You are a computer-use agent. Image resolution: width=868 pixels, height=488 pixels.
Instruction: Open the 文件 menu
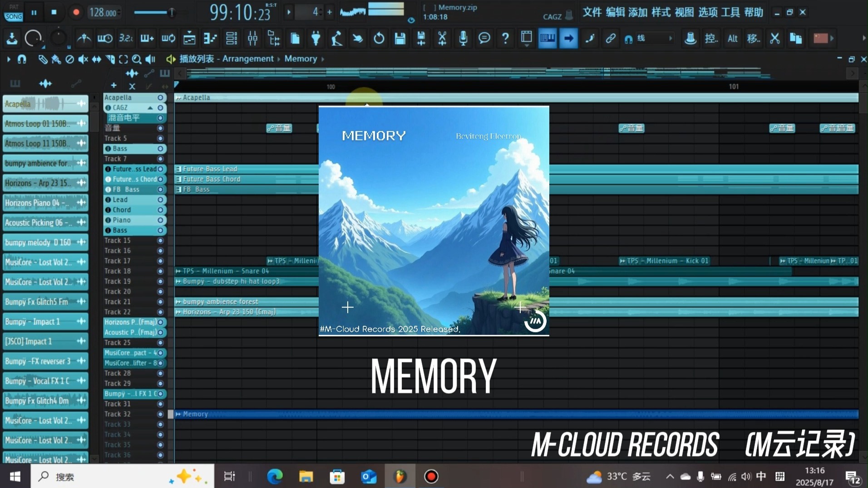coord(592,12)
